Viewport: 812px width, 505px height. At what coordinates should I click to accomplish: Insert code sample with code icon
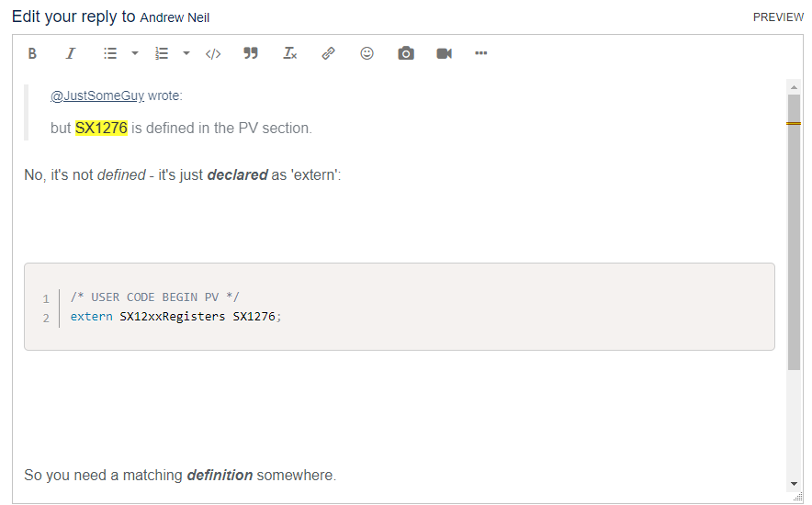[213, 53]
